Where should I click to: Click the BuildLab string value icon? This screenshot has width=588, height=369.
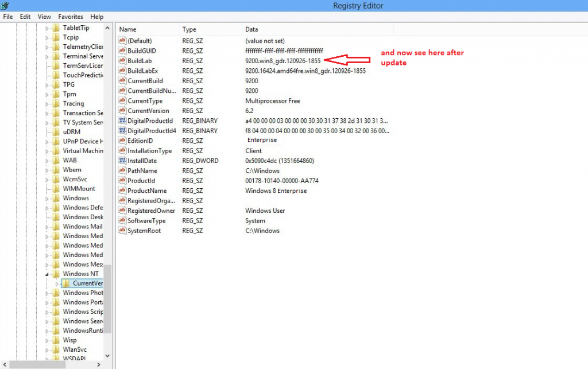pyautogui.click(x=122, y=61)
